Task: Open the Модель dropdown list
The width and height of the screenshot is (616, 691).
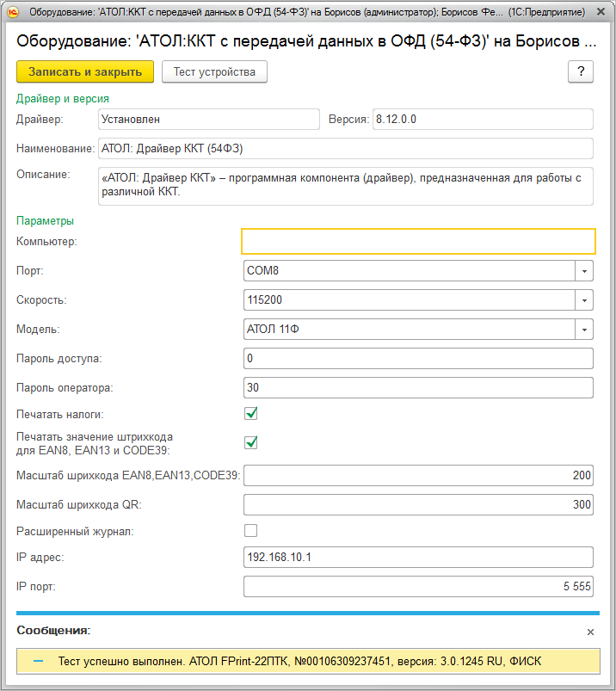Action: coord(584,330)
